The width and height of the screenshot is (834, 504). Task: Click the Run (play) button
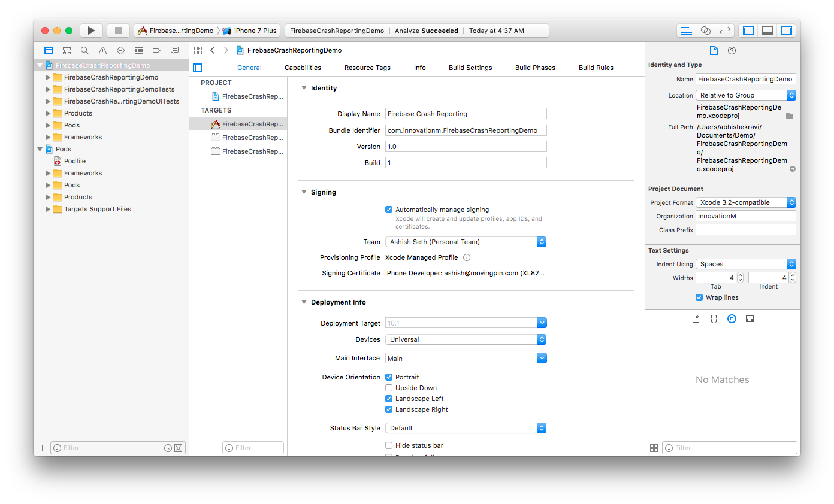pos(91,31)
